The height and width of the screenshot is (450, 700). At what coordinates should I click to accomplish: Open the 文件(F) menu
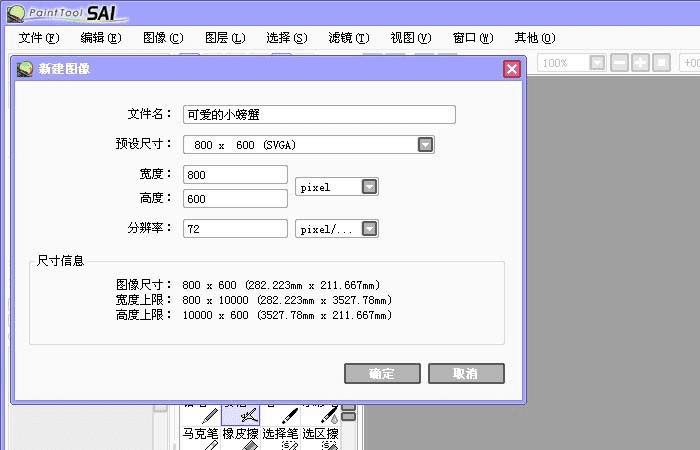39,38
